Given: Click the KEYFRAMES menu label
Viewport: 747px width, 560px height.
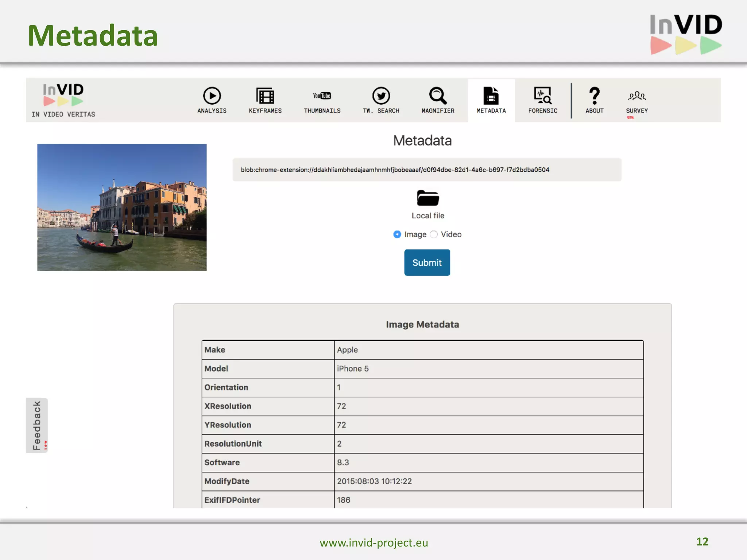Looking at the screenshot, I should (265, 111).
